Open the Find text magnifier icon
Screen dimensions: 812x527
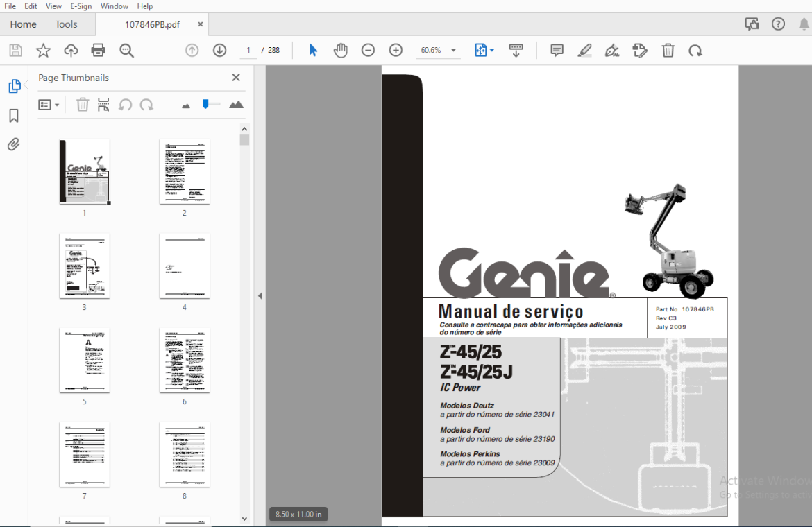126,50
